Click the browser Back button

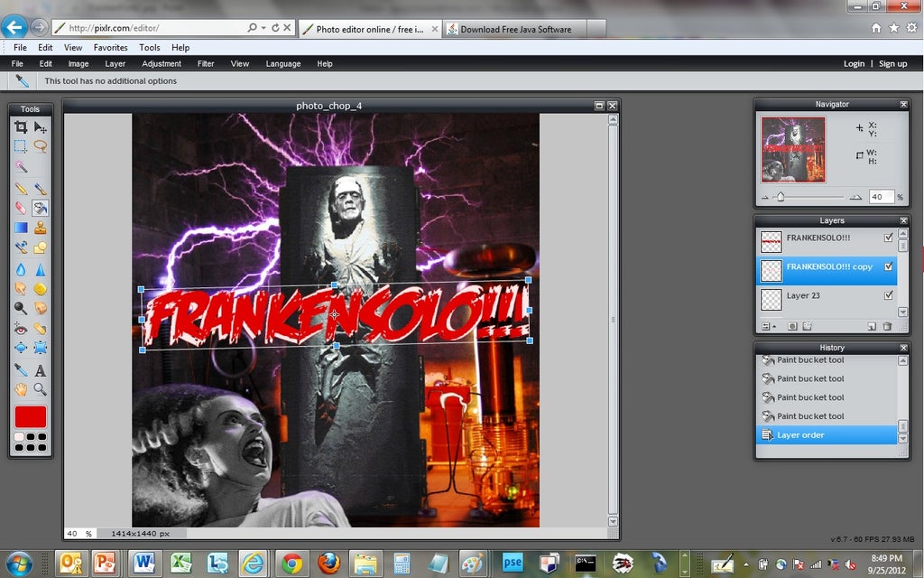point(14,26)
